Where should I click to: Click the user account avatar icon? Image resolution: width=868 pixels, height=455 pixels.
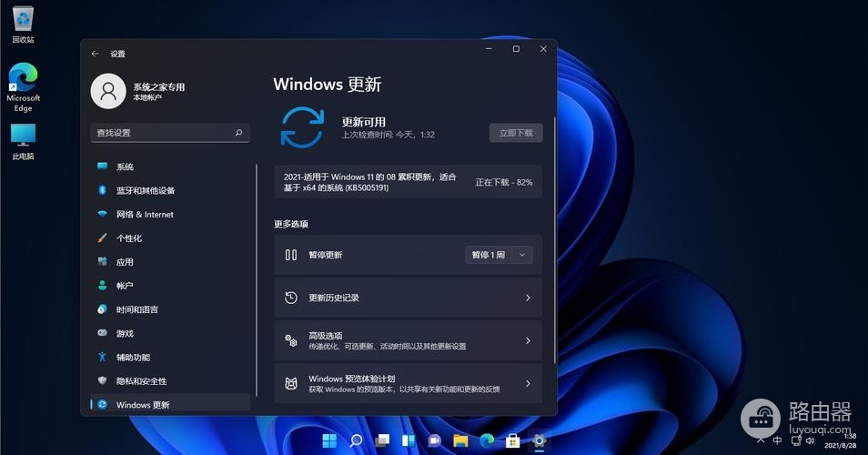click(108, 91)
